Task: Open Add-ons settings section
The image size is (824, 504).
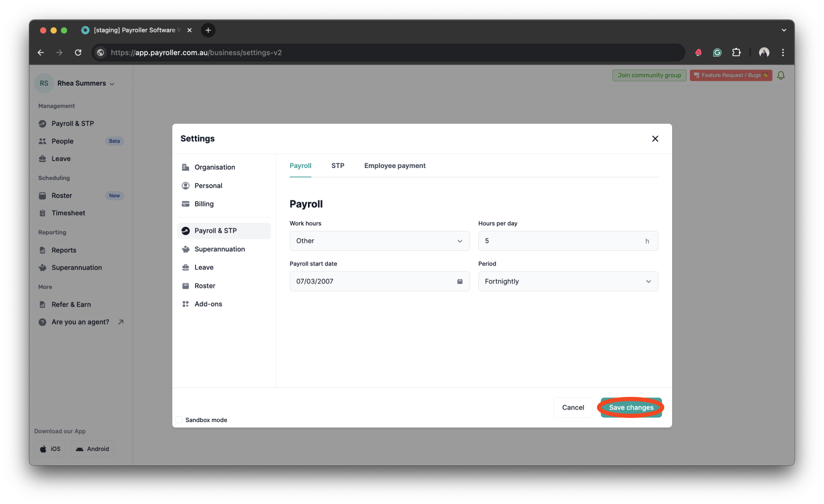Action: coord(208,304)
